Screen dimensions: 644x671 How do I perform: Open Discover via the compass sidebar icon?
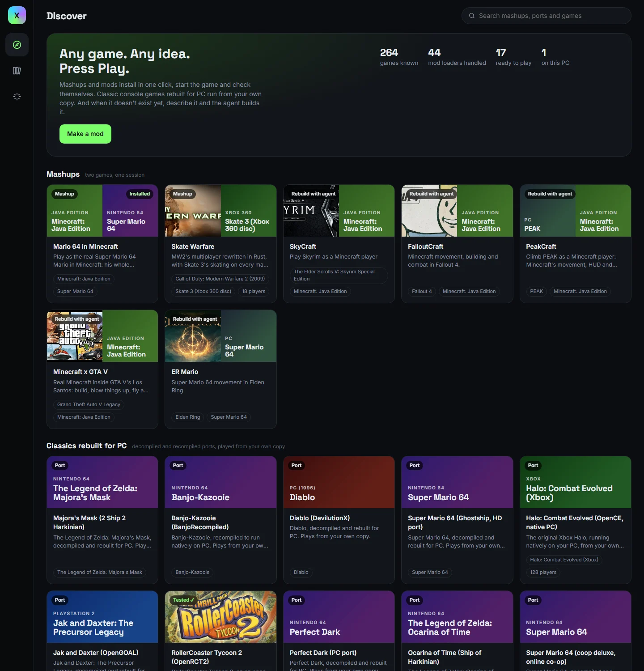[17, 45]
